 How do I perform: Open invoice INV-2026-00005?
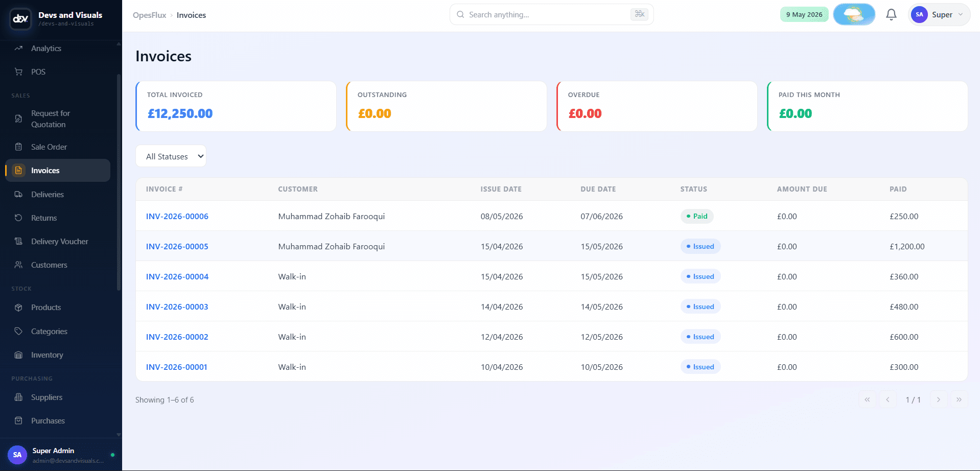tap(177, 246)
